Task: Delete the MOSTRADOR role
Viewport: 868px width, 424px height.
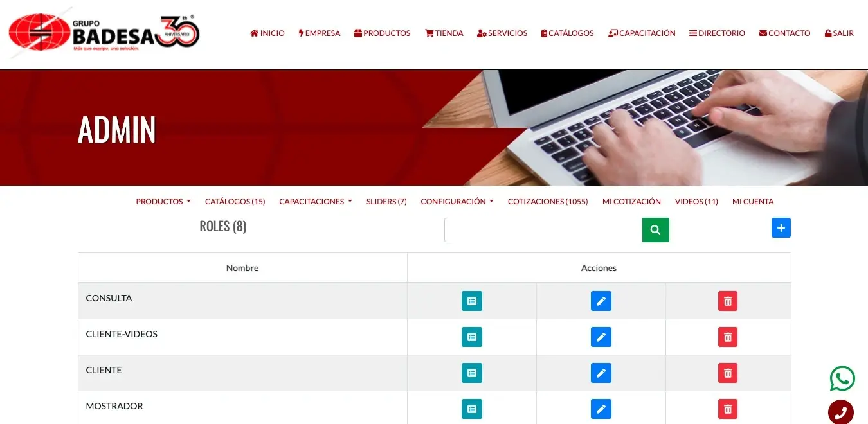Action: click(727, 409)
